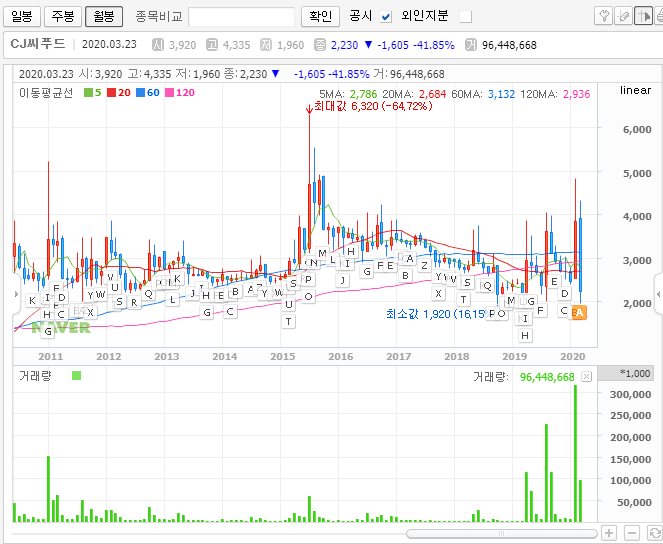
Task: Click the 6,000 price axis label
Action: [637, 130]
